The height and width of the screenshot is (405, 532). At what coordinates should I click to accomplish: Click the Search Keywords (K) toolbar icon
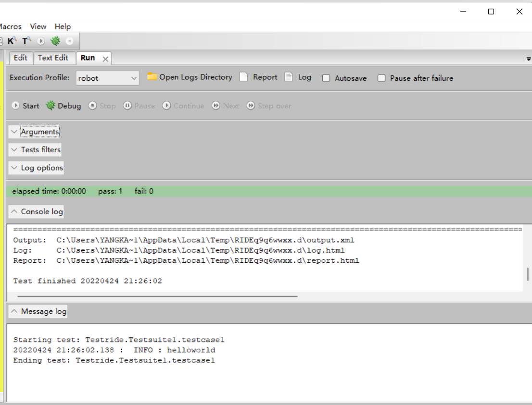pos(12,41)
